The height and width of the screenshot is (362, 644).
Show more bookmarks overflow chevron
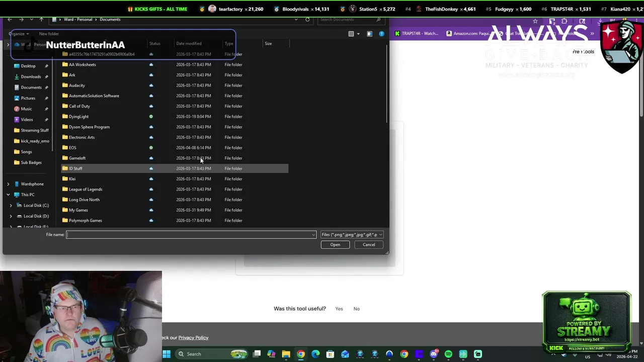click(592, 34)
